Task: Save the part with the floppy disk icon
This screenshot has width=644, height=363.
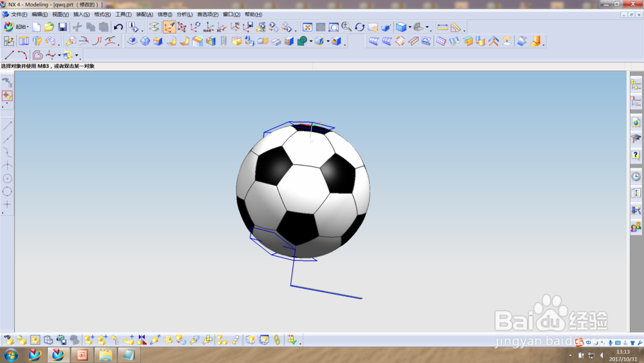Action: tap(62, 27)
